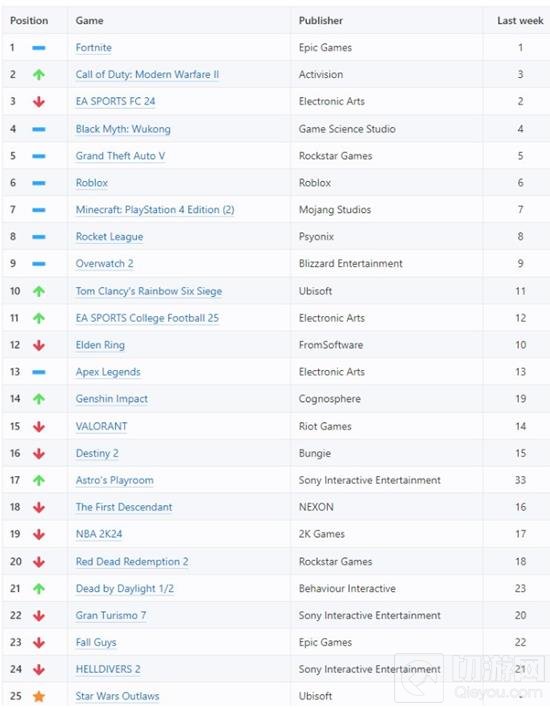
Task: Click the red down arrow next to EA SPORTS FC 24
Action: [x=39, y=102]
